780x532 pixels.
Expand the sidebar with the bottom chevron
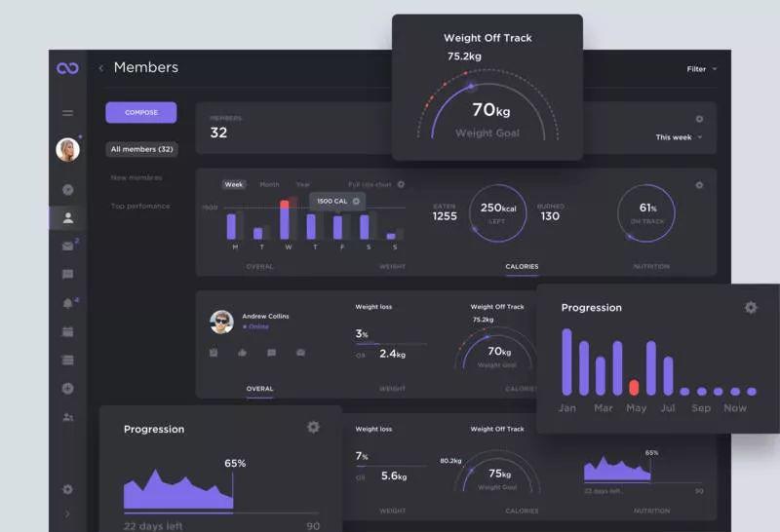(67, 514)
